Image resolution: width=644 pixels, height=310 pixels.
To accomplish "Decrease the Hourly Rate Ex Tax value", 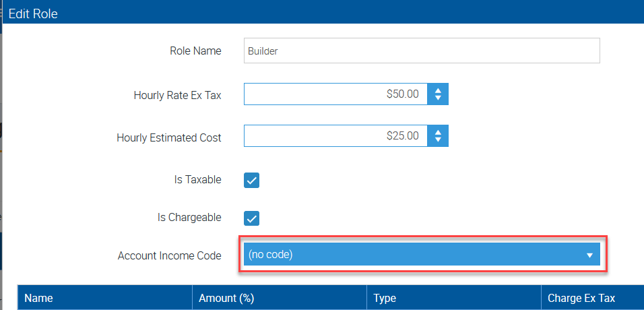I will pyautogui.click(x=438, y=98).
